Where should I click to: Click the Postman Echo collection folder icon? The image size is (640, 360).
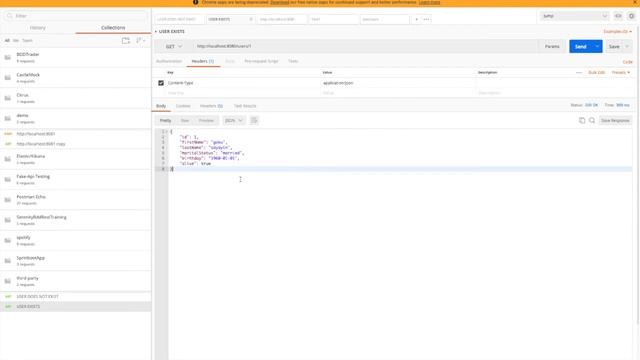click(8, 200)
